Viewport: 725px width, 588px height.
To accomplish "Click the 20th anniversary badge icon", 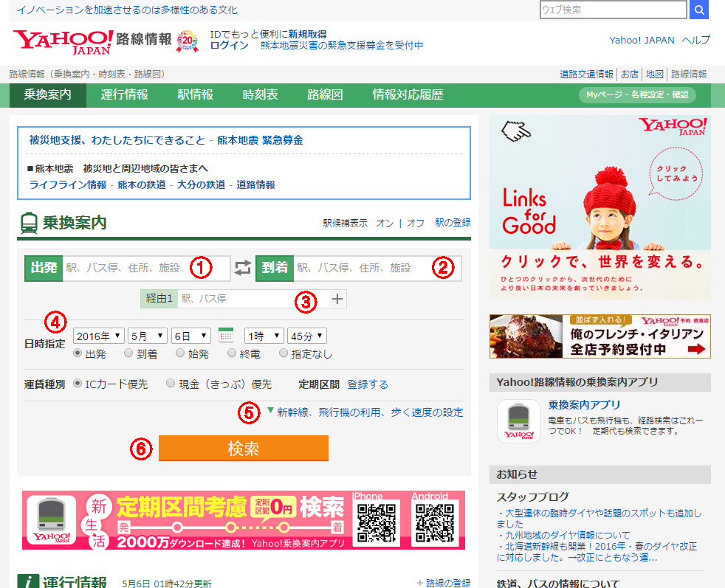I will pyautogui.click(x=188, y=41).
